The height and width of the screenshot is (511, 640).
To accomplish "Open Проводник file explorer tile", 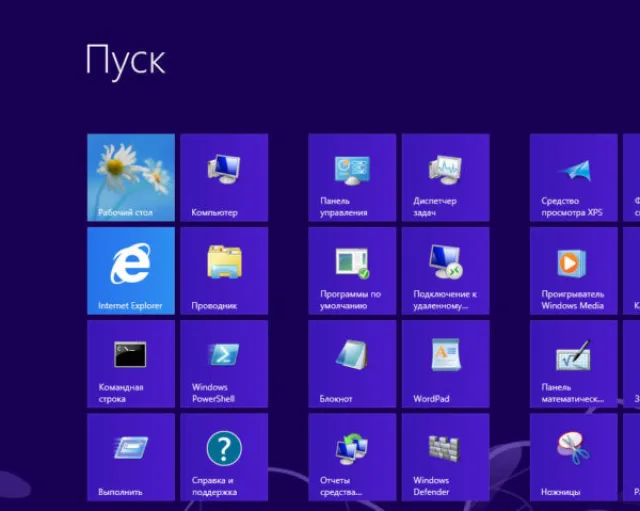I will 224,271.
